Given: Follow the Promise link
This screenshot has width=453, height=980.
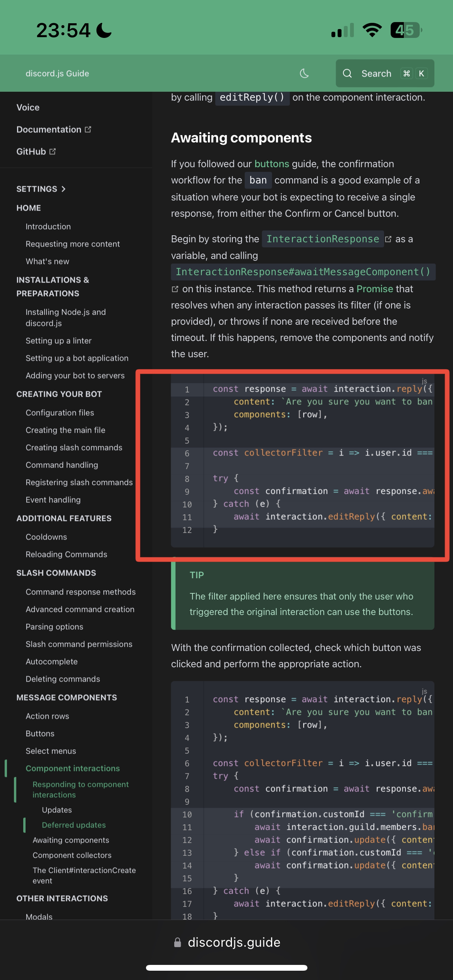Looking at the screenshot, I should 374,289.
